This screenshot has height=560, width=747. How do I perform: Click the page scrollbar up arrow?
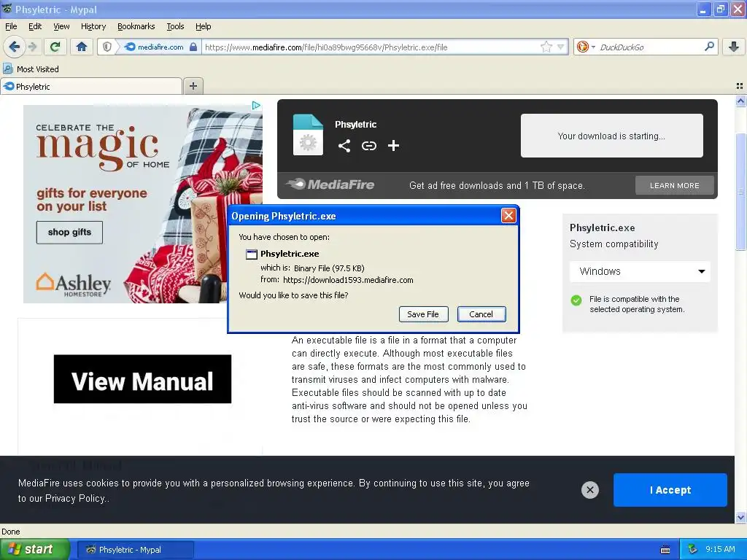pos(740,101)
